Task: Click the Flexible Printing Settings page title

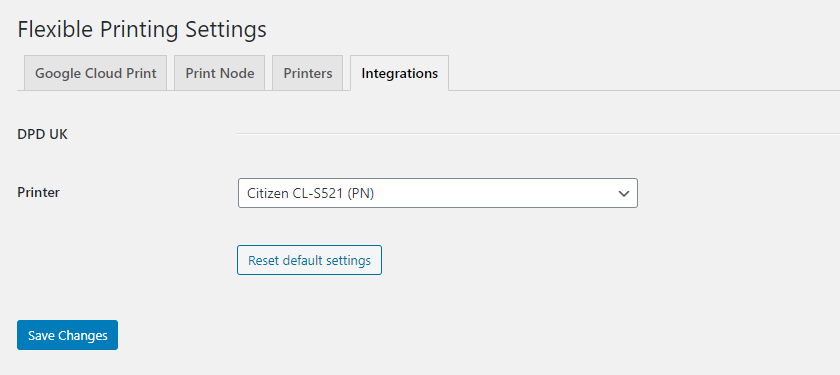Action: point(142,29)
